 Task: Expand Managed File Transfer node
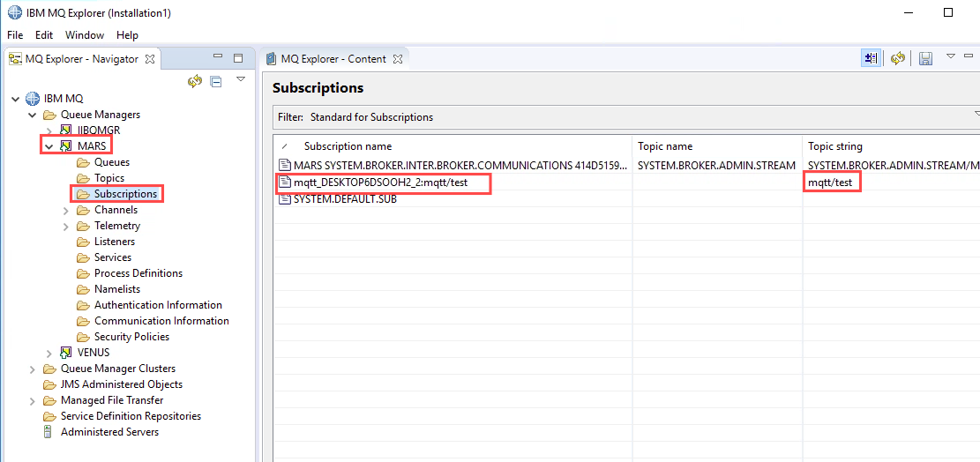pyautogui.click(x=33, y=401)
